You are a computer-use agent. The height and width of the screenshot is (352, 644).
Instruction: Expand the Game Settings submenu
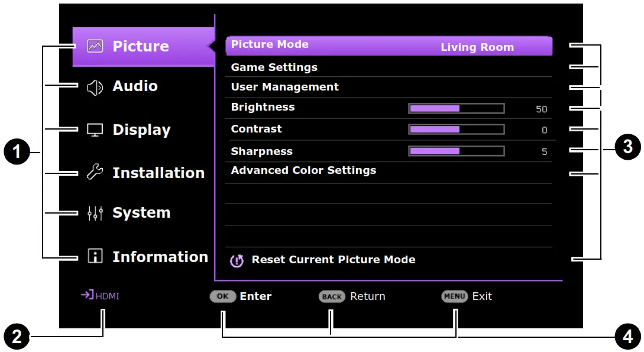[x=273, y=67]
